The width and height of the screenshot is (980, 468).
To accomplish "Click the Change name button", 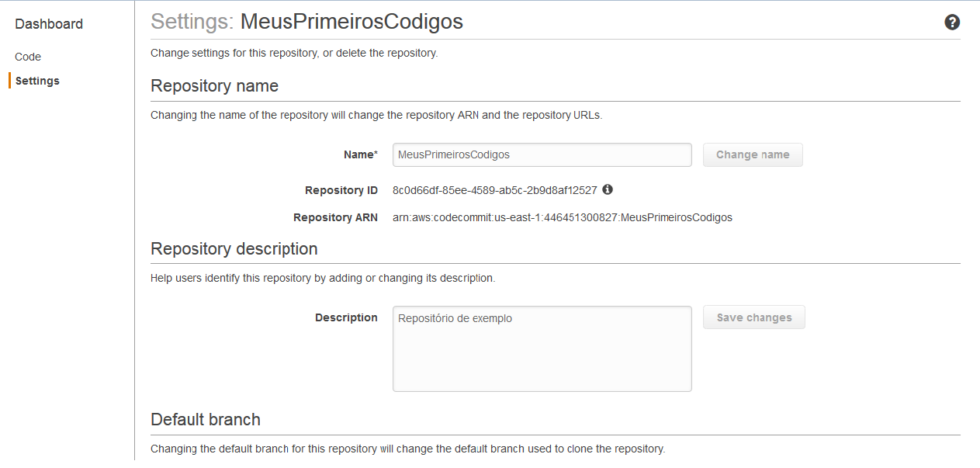I will 753,154.
